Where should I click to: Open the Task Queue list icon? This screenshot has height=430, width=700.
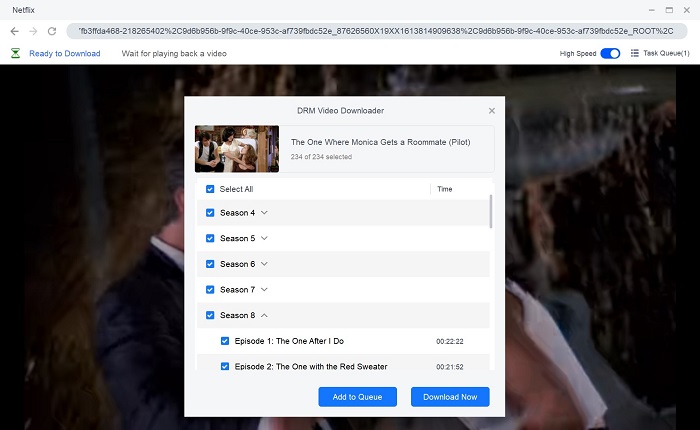click(x=634, y=53)
